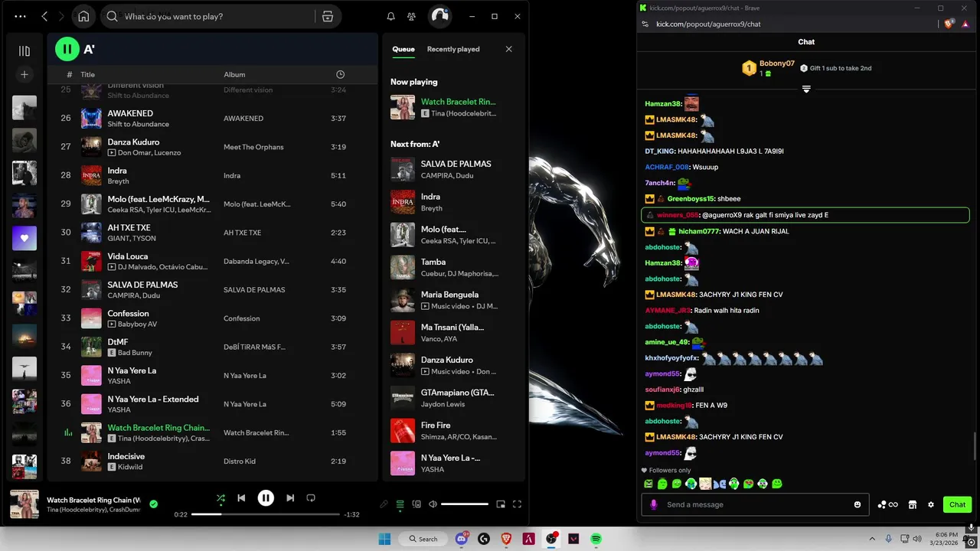Screen dimensions: 980x551
Task: Create playlist with the plus icon
Action: coord(24,74)
